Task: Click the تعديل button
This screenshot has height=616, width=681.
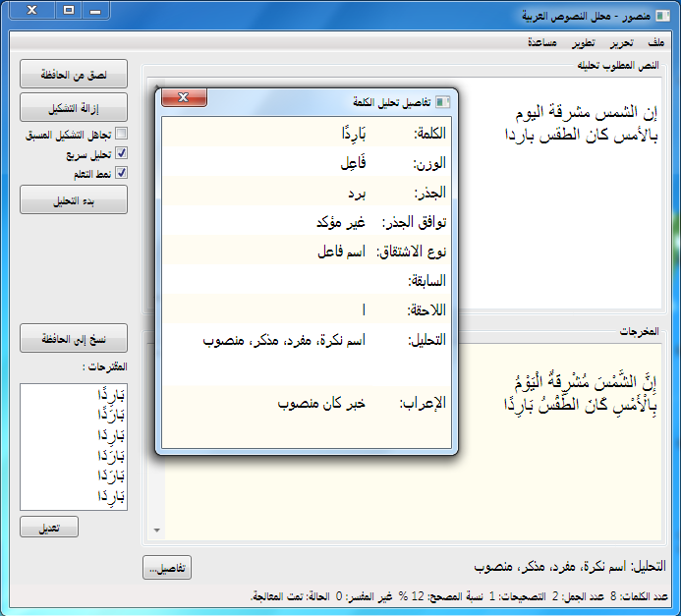Action: point(49,527)
